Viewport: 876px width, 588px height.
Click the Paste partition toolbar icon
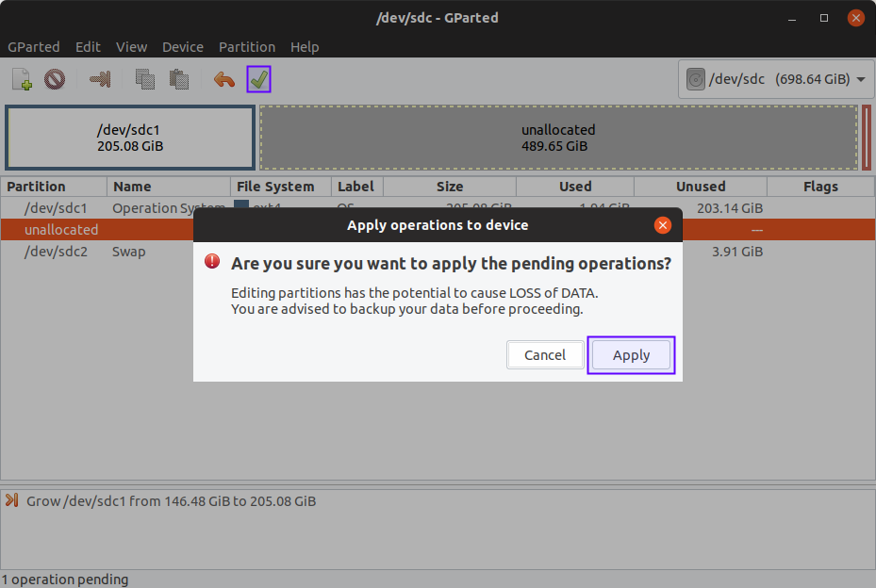click(178, 80)
